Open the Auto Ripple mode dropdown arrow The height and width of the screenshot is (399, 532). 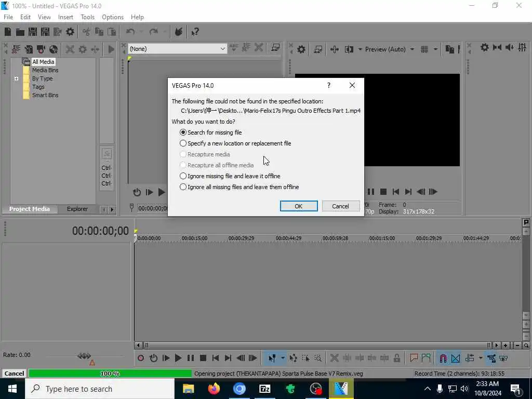point(481,358)
